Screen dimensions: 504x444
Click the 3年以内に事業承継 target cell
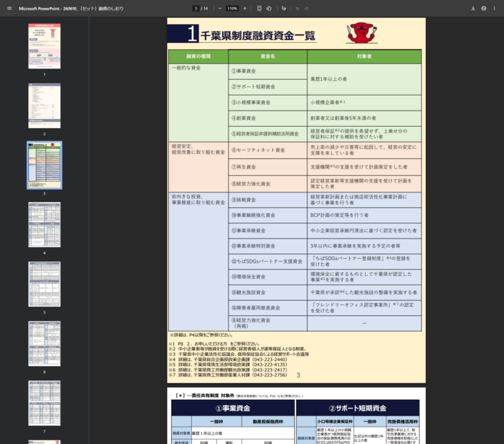tap(364, 246)
